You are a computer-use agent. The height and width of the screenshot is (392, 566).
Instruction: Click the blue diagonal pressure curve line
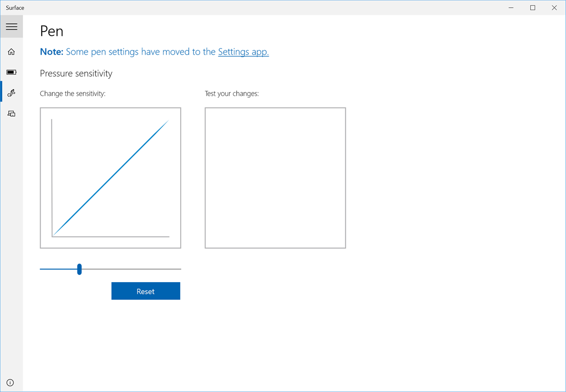(x=110, y=178)
